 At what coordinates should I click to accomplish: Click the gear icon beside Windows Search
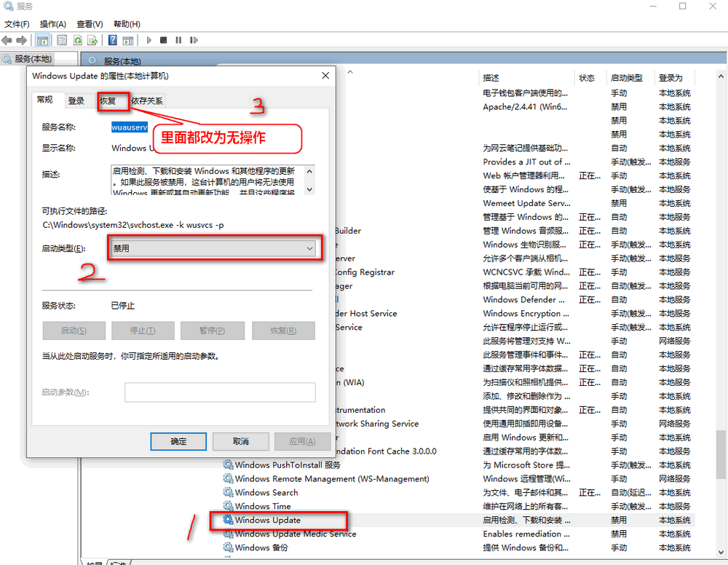tap(228, 492)
